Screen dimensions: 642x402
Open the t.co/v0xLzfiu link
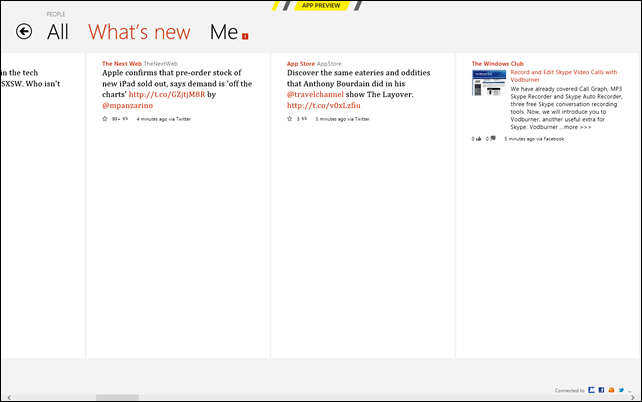[323, 106]
